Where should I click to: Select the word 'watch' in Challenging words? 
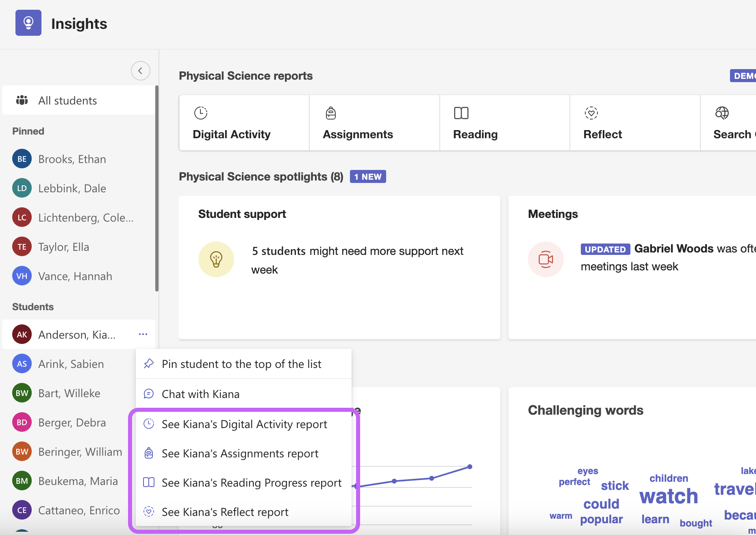(x=668, y=496)
